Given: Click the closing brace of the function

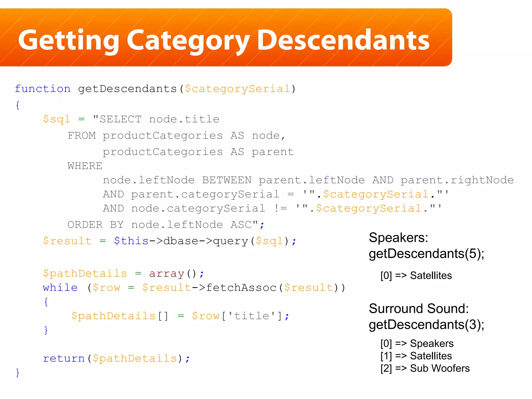Looking at the screenshot, I should (18, 373).
